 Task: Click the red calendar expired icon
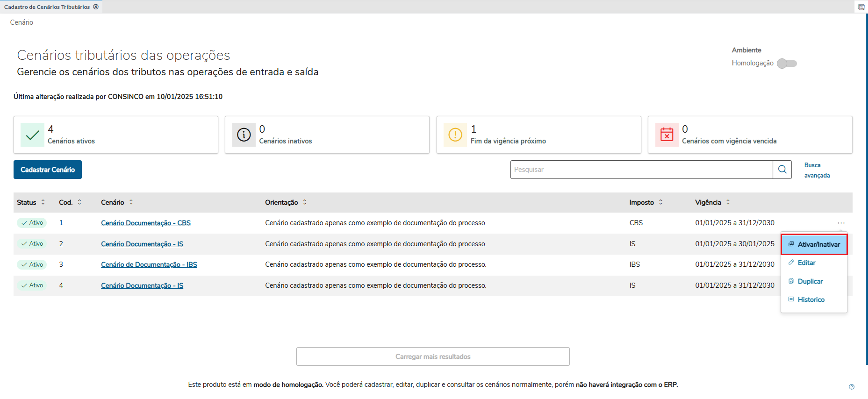[x=667, y=135]
